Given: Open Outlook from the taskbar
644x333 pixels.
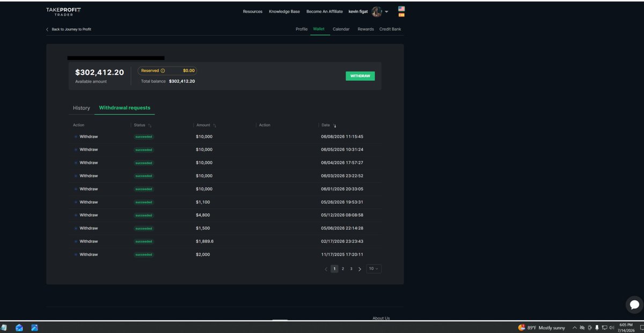Looking at the screenshot, I should [x=19, y=328].
